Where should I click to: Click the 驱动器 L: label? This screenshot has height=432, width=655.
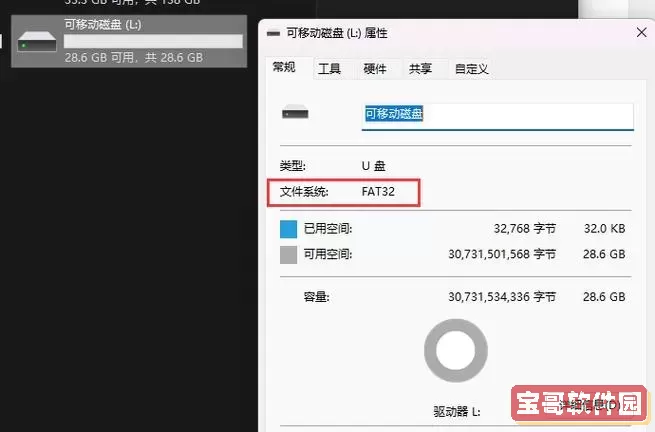click(x=457, y=412)
